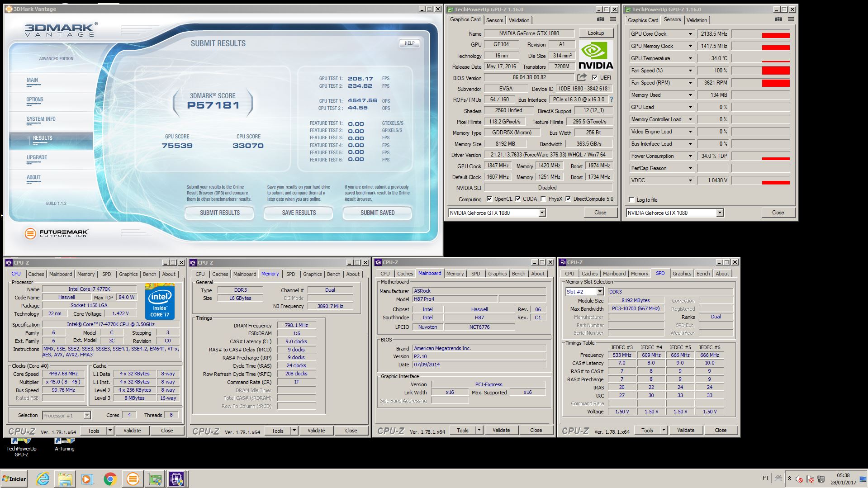Open Fan Speed (RPM) sensor dropdown
This screenshot has height=488, width=868.
pyautogui.click(x=690, y=83)
